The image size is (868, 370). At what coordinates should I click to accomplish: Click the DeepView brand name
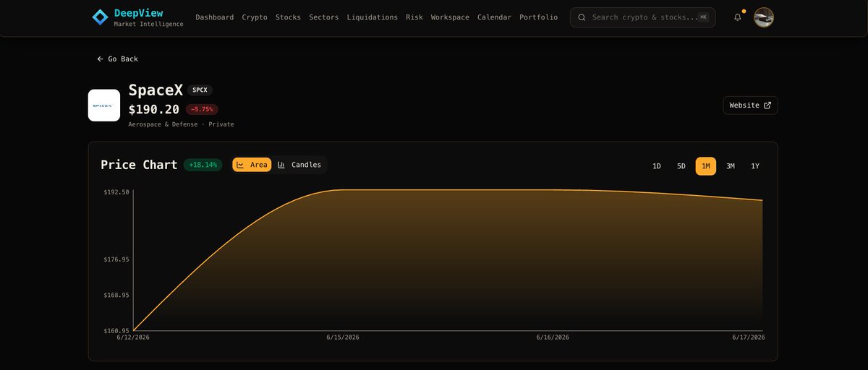point(139,13)
